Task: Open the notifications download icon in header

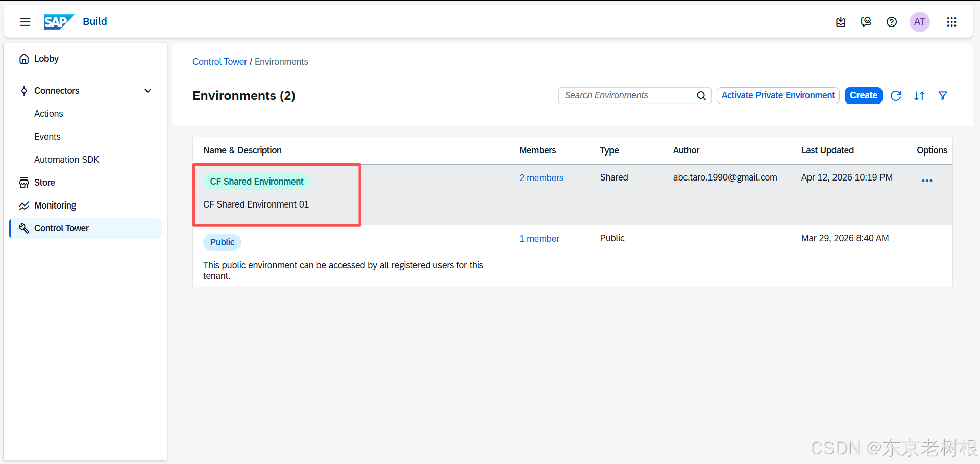Action: coord(841,22)
